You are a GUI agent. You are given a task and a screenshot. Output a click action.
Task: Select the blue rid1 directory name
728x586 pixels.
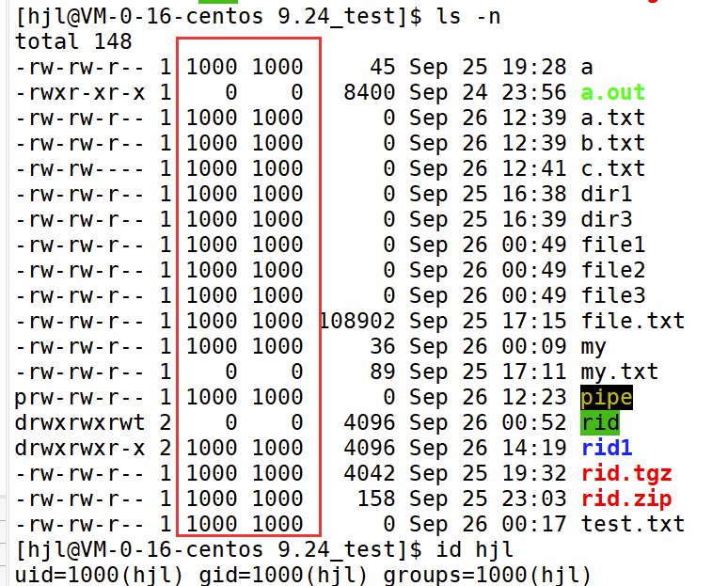[607, 448]
